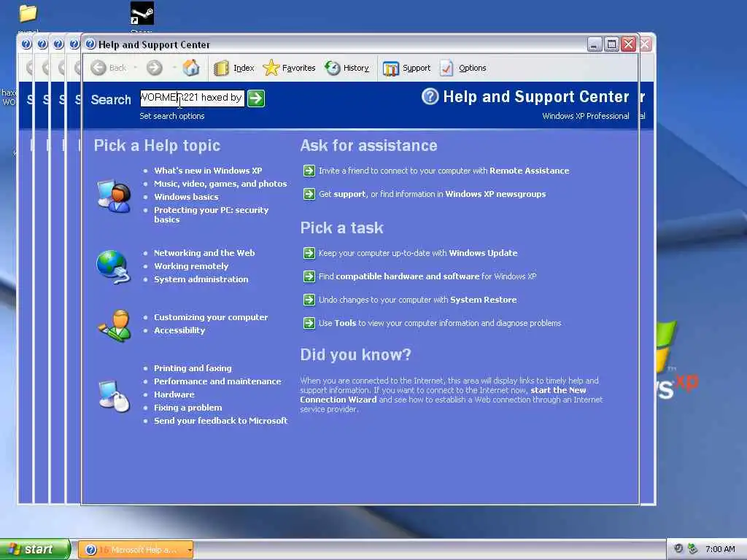
Task: Open the desktop folder icon
Action: click(28, 13)
